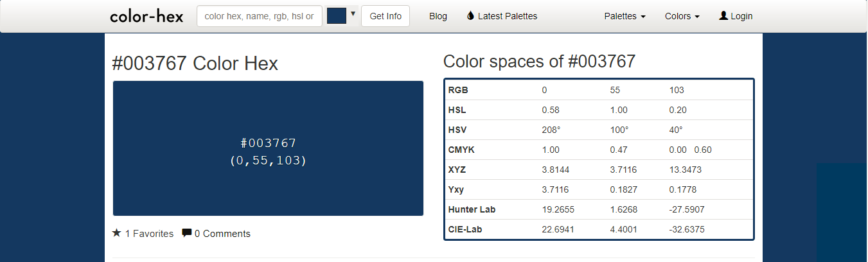Image resolution: width=868 pixels, height=262 pixels.
Task: Click the CMYK row label
Action: click(461, 150)
